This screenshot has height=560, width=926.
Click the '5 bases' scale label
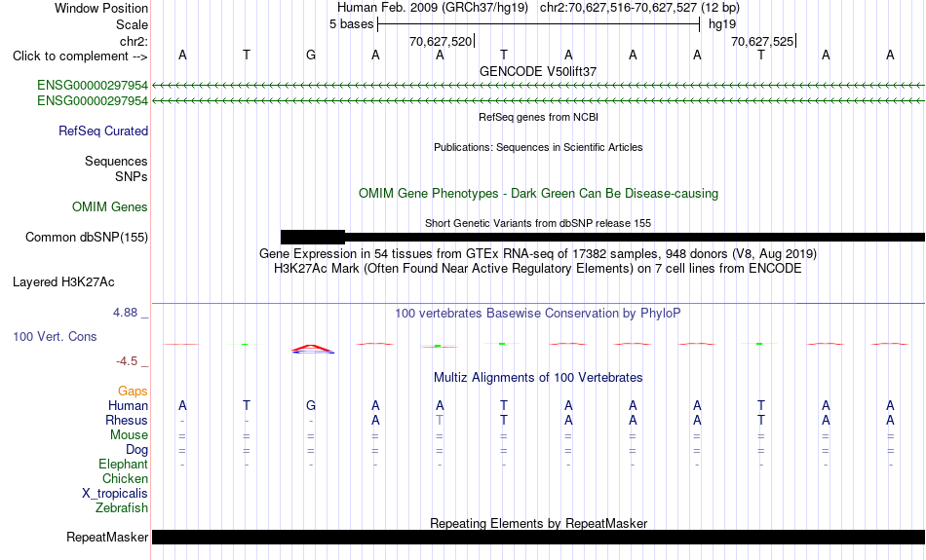pos(351,24)
